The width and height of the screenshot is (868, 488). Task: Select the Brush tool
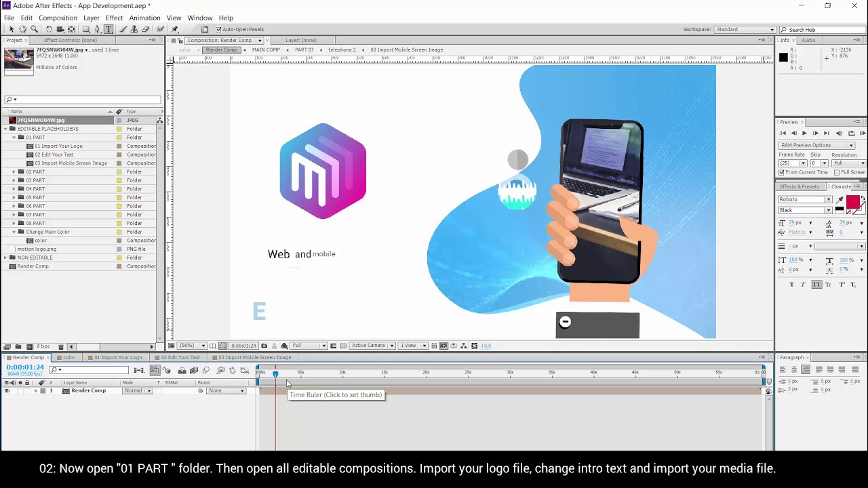123,29
